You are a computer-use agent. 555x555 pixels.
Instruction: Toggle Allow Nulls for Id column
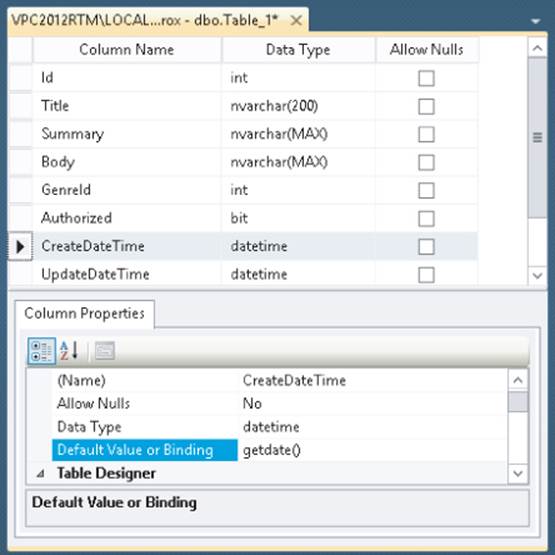click(x=426, y=78)
